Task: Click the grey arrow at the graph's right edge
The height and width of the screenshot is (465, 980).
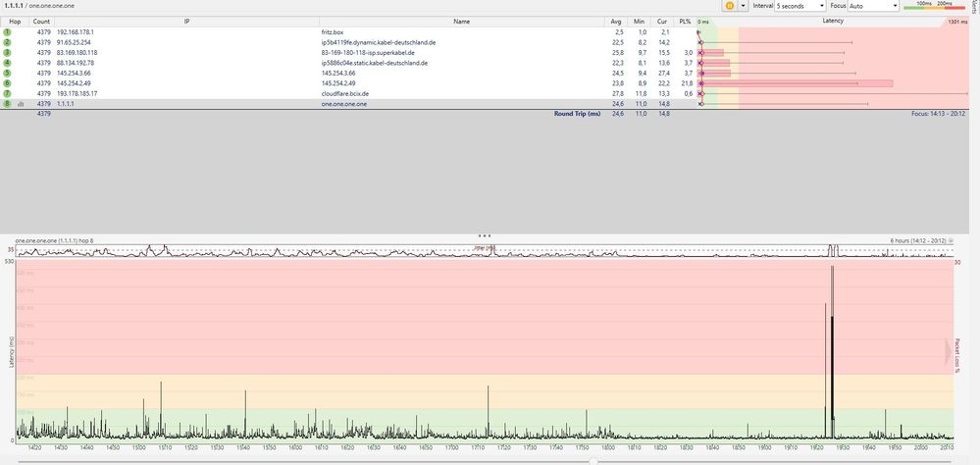Action: point(949,350)
